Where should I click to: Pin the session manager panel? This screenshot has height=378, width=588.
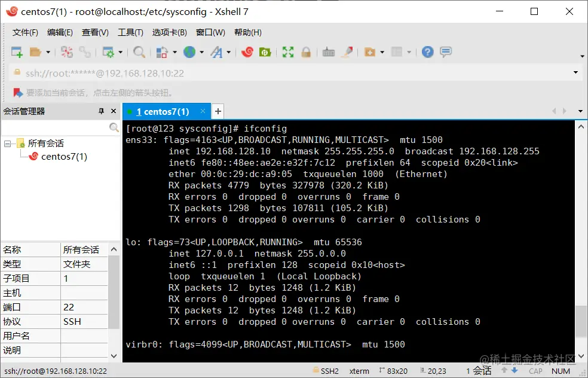[x=101, y=111]
